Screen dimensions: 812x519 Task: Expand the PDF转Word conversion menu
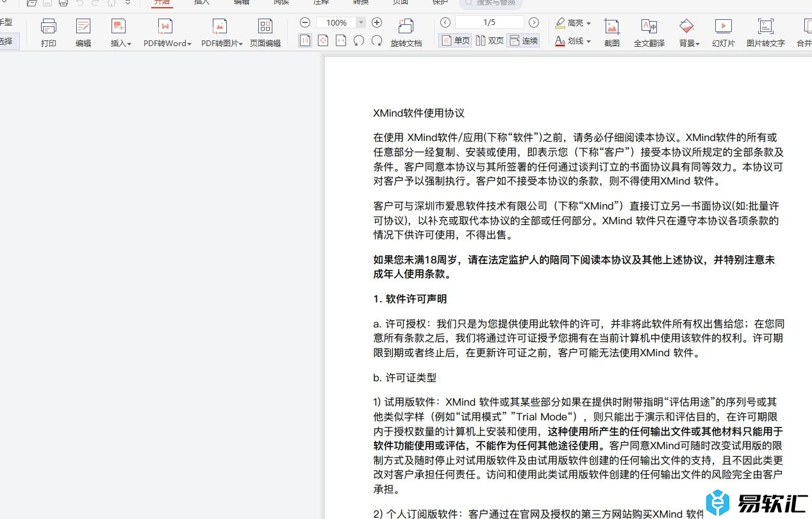point(167,32)
